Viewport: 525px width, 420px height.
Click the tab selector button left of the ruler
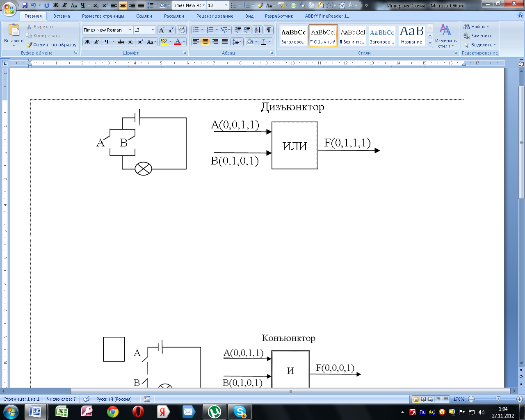point(5,63)
